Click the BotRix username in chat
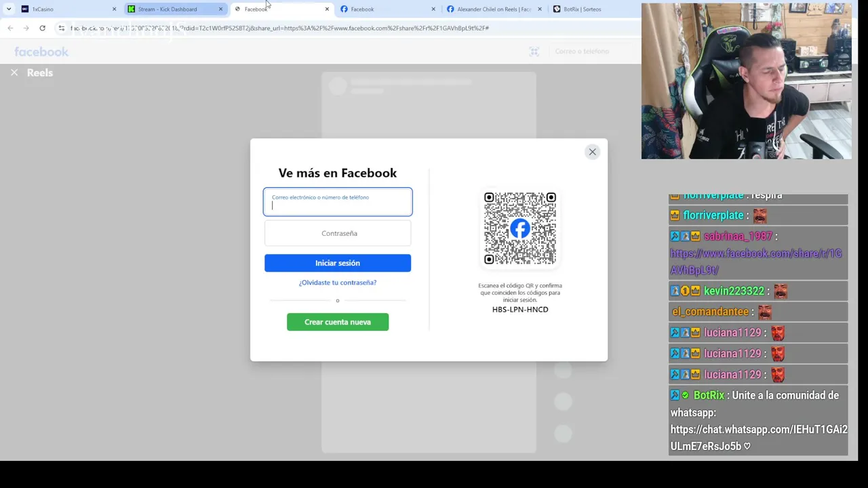Image resolution: width=868 pixels, height=488 pixels. click(709, 396)
